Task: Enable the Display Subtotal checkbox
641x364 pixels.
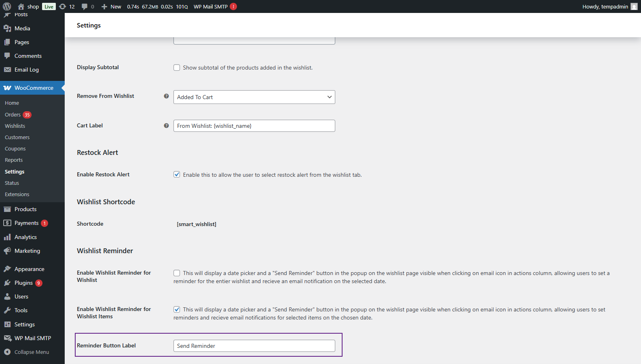Action: (x=177, y=68)
